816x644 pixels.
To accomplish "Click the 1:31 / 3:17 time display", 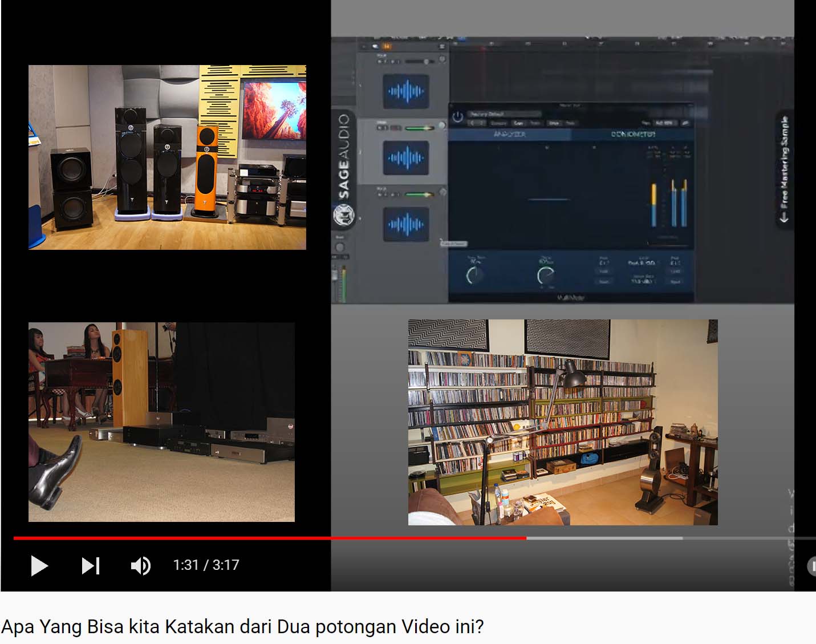I will [x=206, y=565].
